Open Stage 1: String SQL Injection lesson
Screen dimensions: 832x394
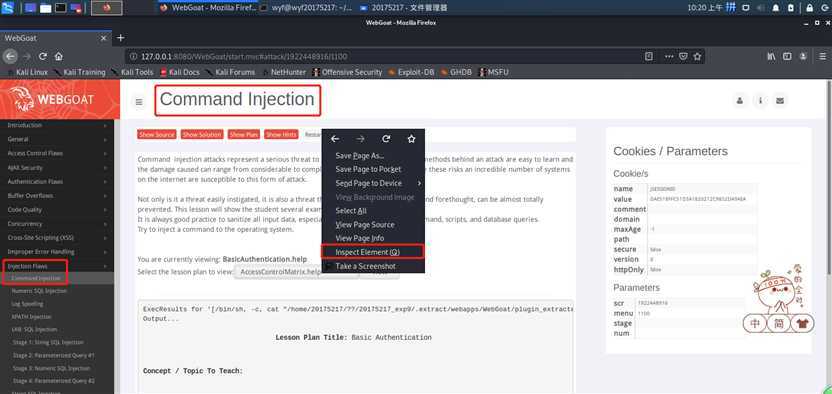pyautogui.click(x=48, y=343)
